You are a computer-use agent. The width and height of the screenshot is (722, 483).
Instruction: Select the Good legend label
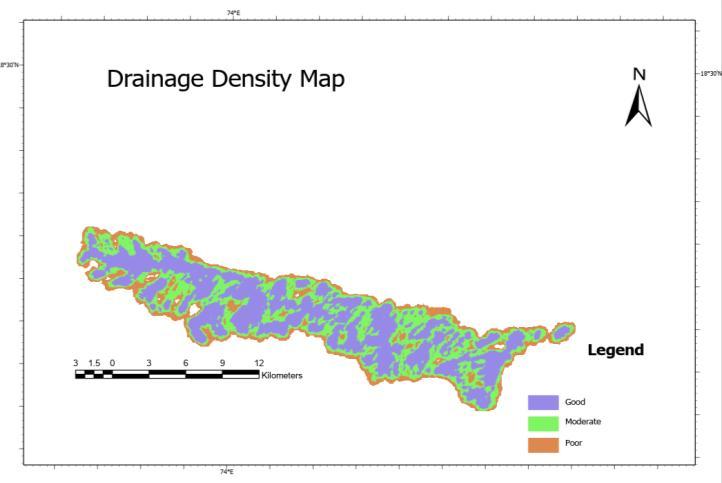point(575,402)
